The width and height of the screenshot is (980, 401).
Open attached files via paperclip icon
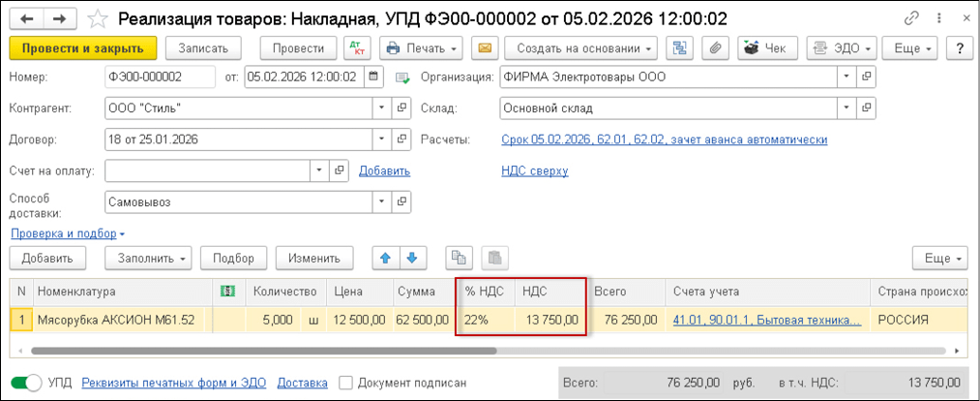click(x=716, y=48)
